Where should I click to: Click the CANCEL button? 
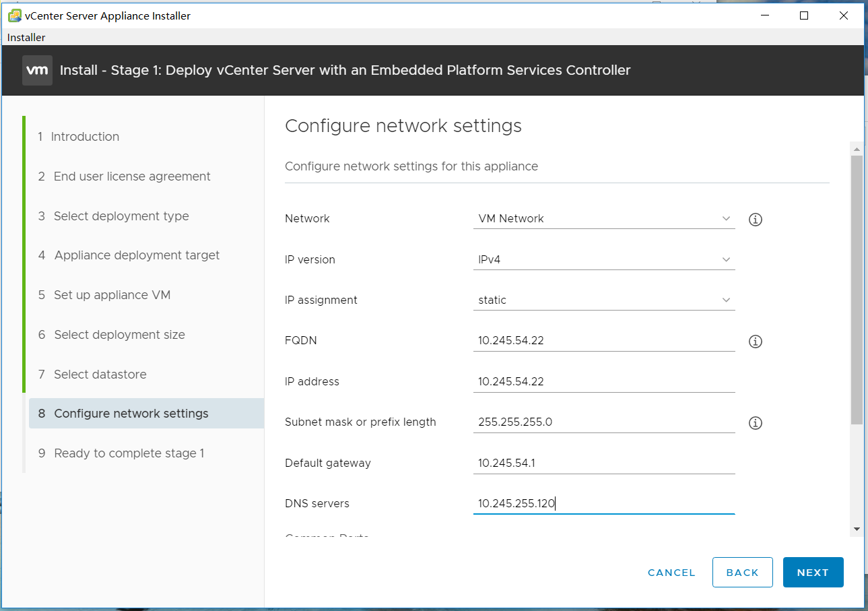(x=671, y=573)
